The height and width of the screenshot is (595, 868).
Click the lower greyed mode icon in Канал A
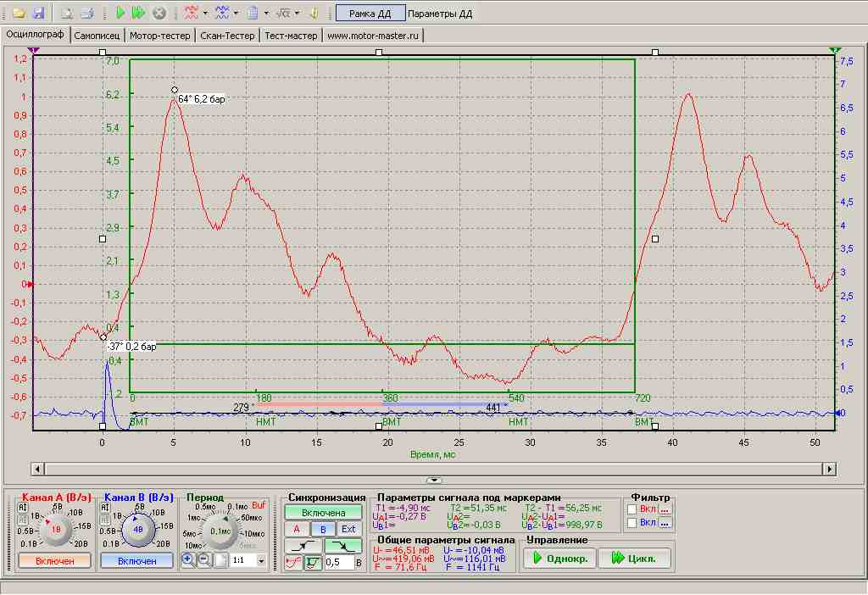(23, 520)
